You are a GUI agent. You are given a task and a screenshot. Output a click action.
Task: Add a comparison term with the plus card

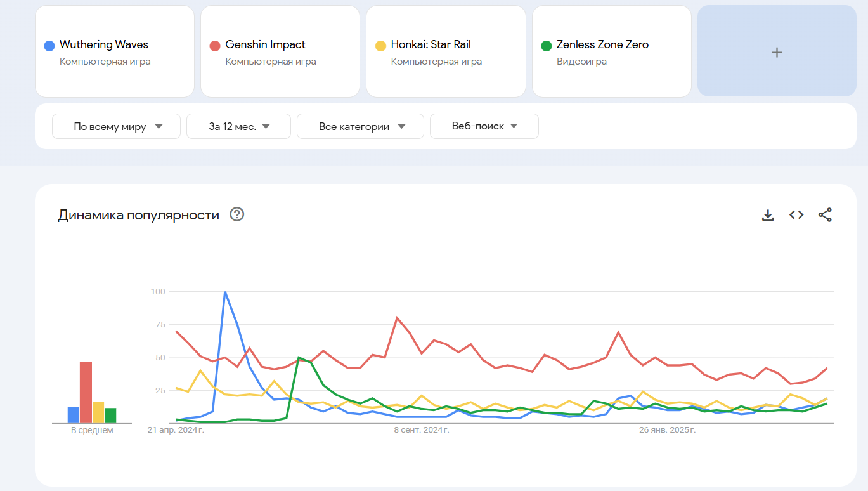[777, 51]
